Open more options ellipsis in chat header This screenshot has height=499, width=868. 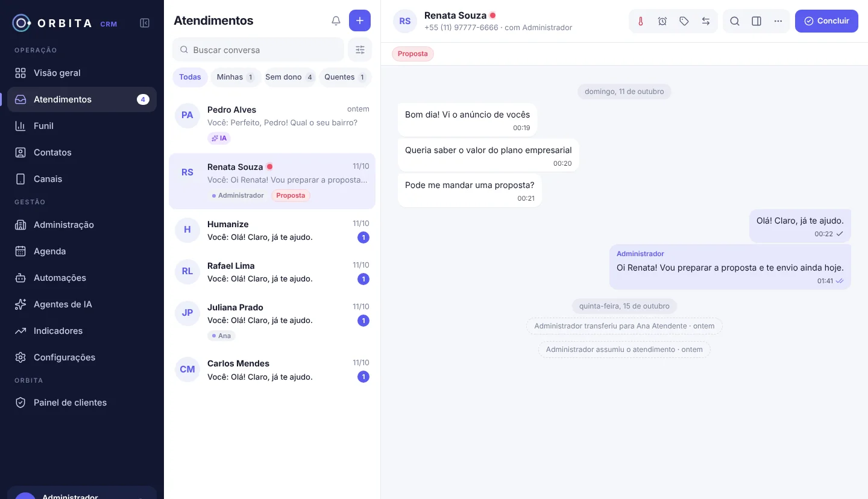(778, 21)
